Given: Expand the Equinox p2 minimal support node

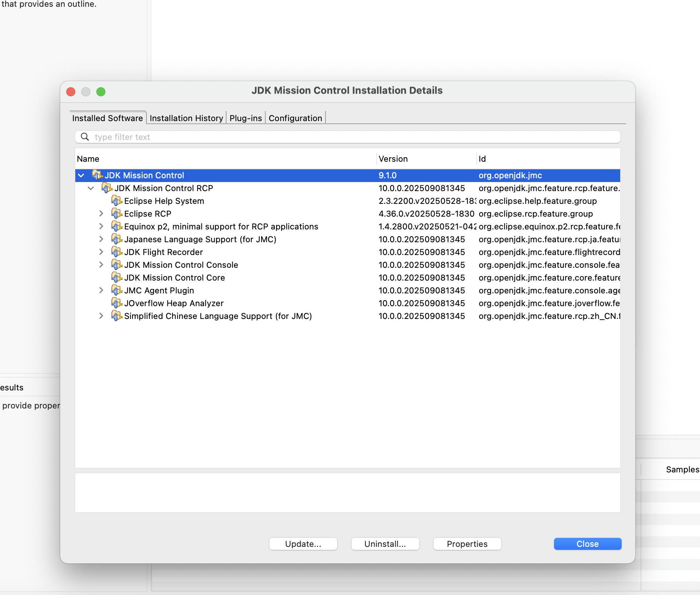Looking at the screenshot, I should (101, 226).
